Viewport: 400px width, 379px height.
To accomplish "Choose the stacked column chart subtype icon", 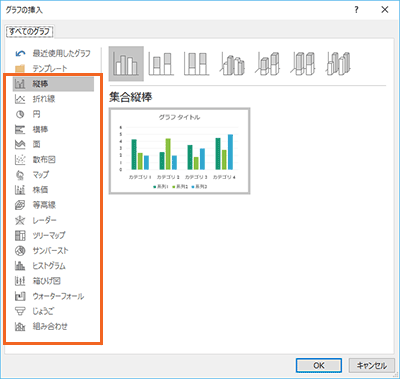I will click(161, 64).
